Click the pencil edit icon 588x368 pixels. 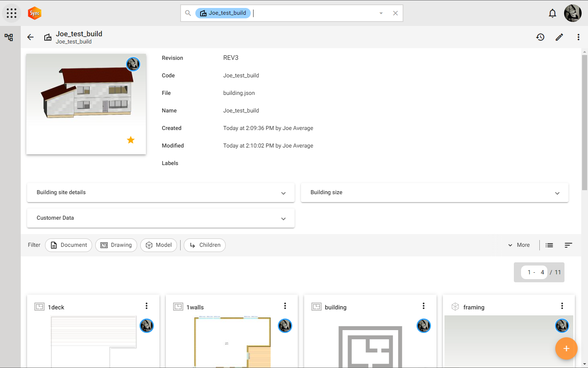pyautogui.click(x=559, y=37)
